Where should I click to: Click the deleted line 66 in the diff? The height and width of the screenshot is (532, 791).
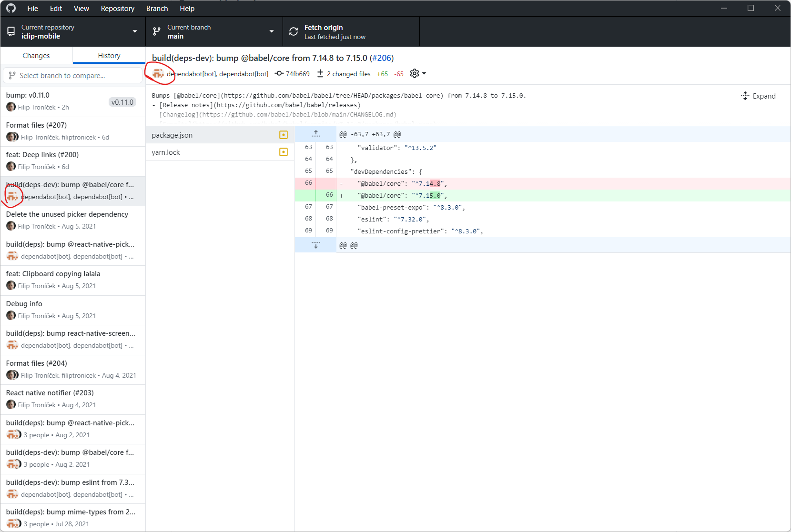pyautogui.click(x=543, y=183)
